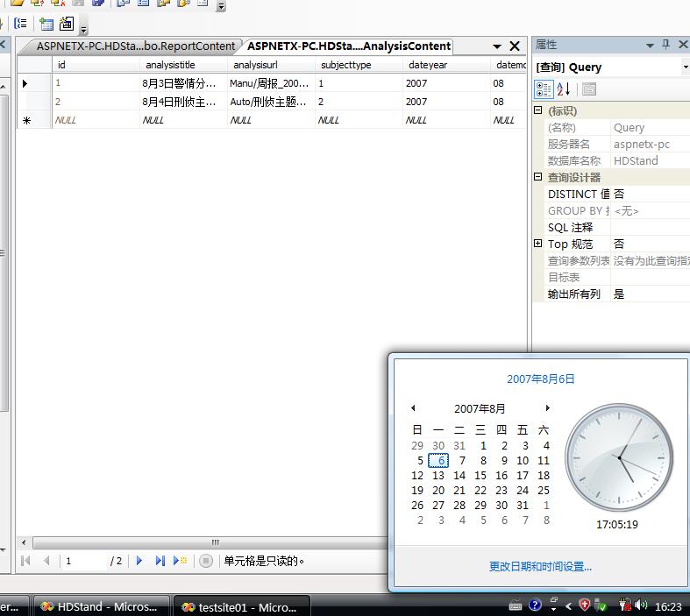Click the new record navigation icon
The width and height of the screenshot is (690, 616).
point(180,561)
